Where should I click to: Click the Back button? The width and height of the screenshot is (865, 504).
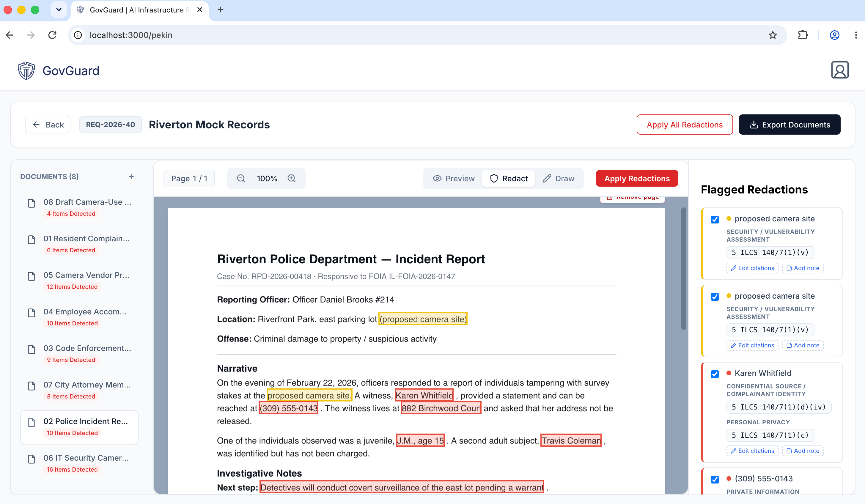(x=48, y=125)
